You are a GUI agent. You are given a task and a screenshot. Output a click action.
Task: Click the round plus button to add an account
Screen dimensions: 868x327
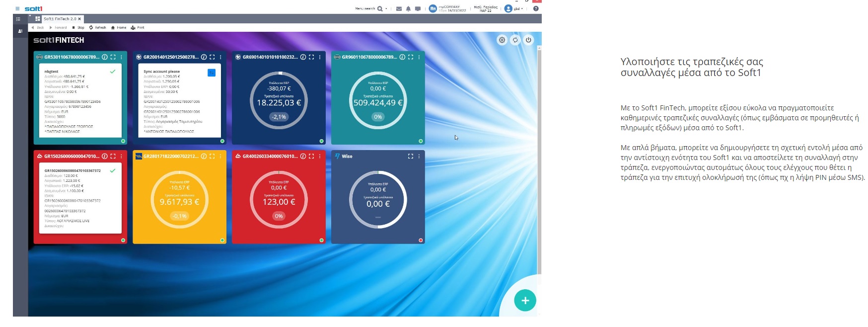coord(525,300)
